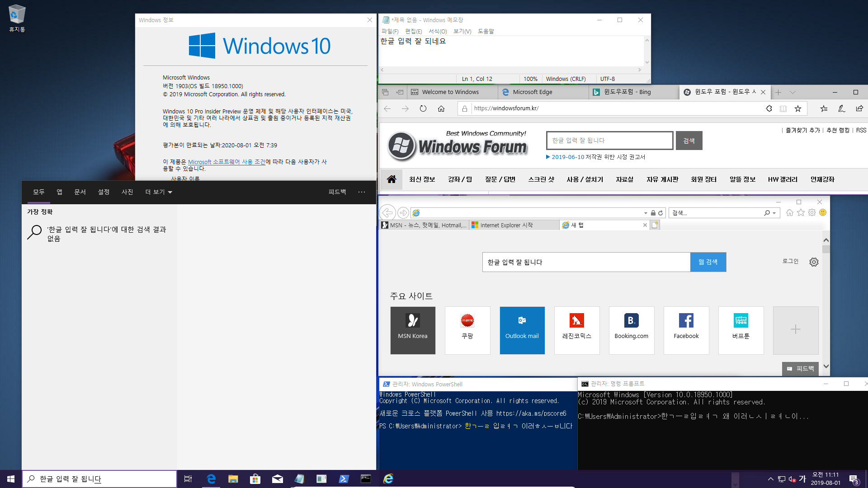
Task: Click '웹 검색' button in IE
Action: 708,262
